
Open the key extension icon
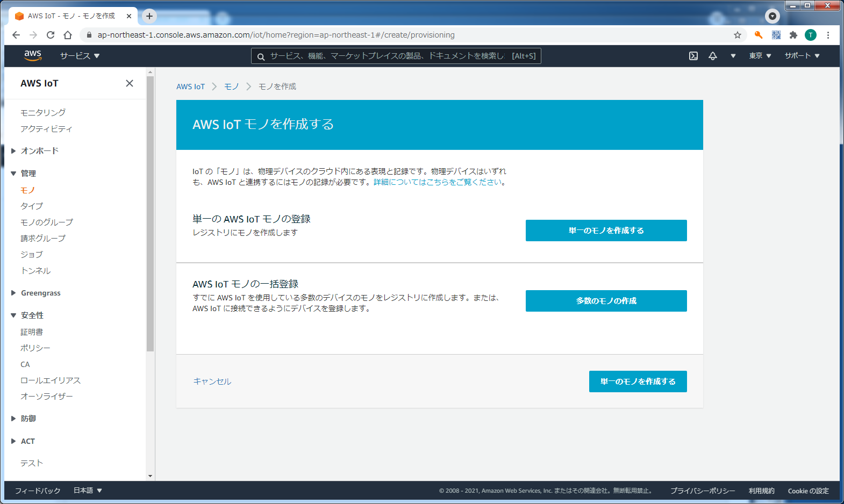(x=759, y=35)
